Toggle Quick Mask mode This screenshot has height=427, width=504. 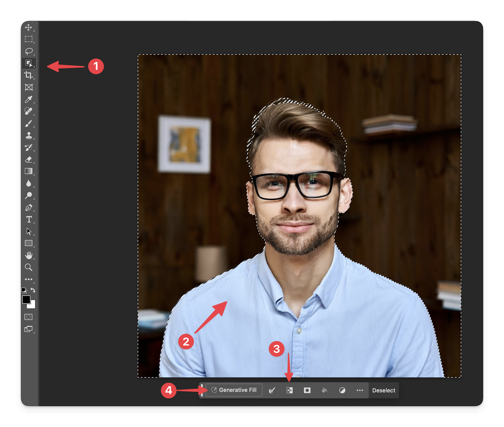tap(29, 317)
